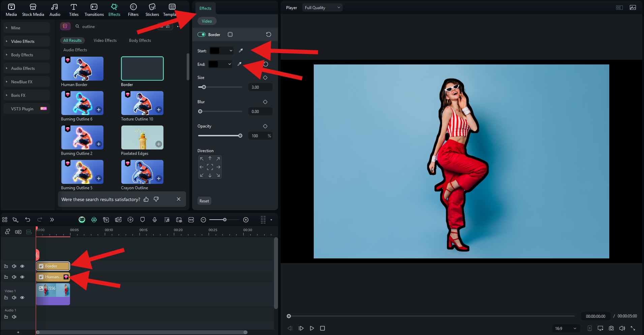Expand Video Effects in the sidebar
The width and height of the screenshot is (644, 335).
click(27, 41)
